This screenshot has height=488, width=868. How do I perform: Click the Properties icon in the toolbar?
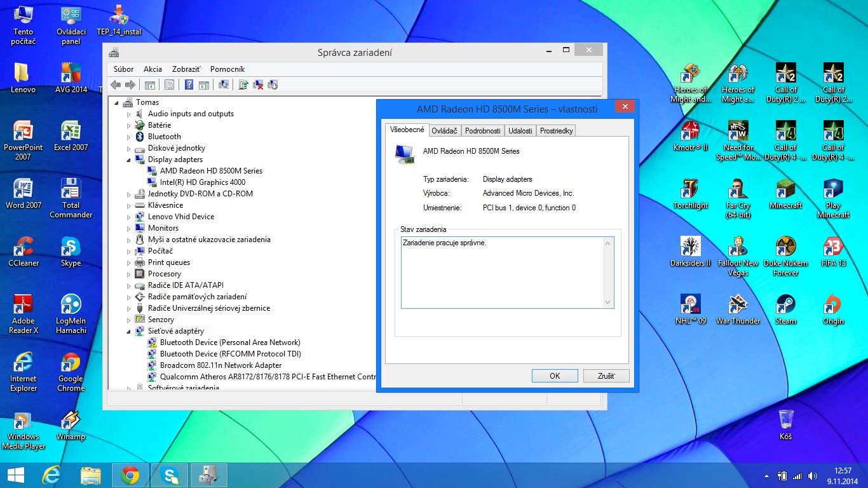point(168,85)
